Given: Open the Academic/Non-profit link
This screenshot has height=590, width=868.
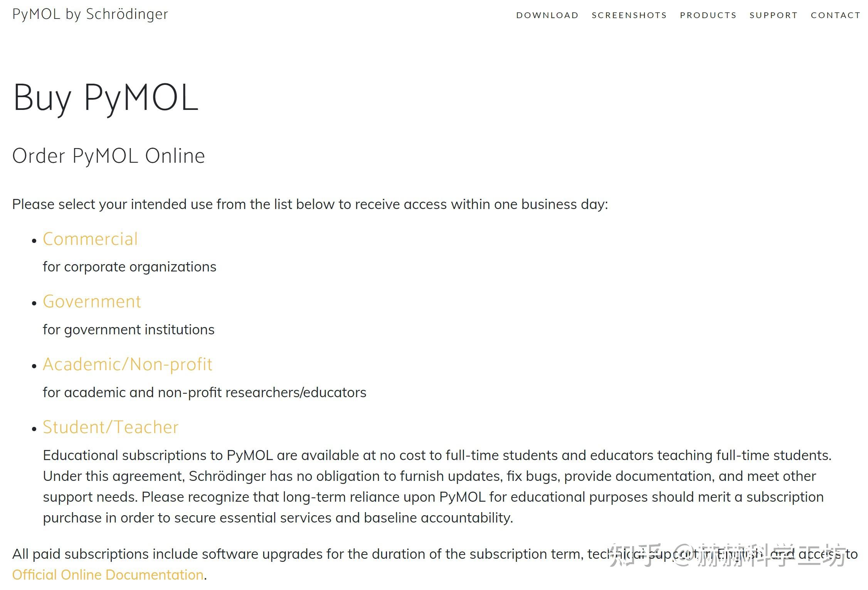Looking at the screenshot, I should point(127,364).
